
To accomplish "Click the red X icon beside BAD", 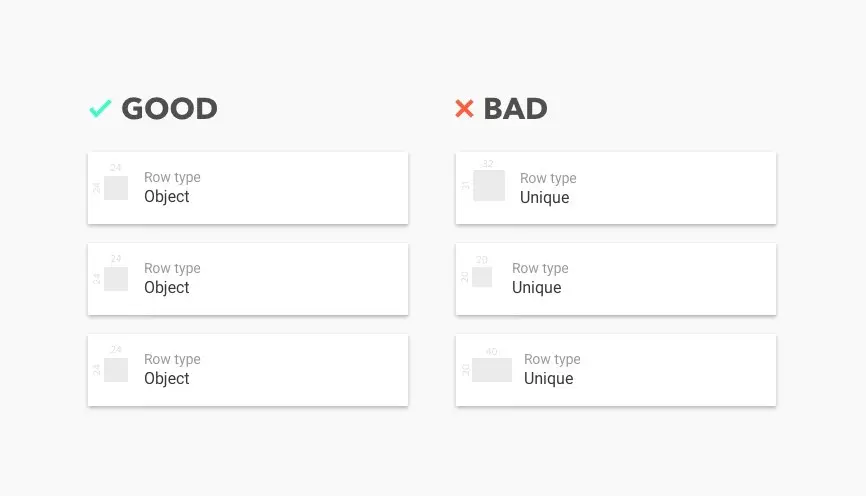I will [x=464, y=108].
